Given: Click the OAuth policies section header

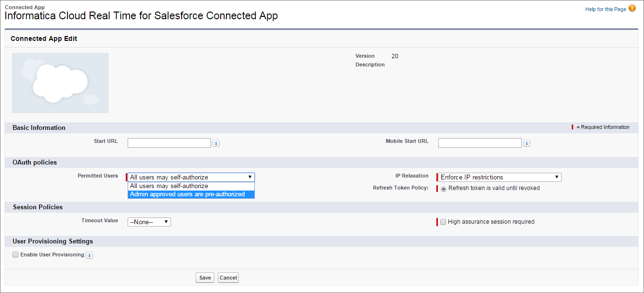Looking at the screenshot, I should (35, 162).
